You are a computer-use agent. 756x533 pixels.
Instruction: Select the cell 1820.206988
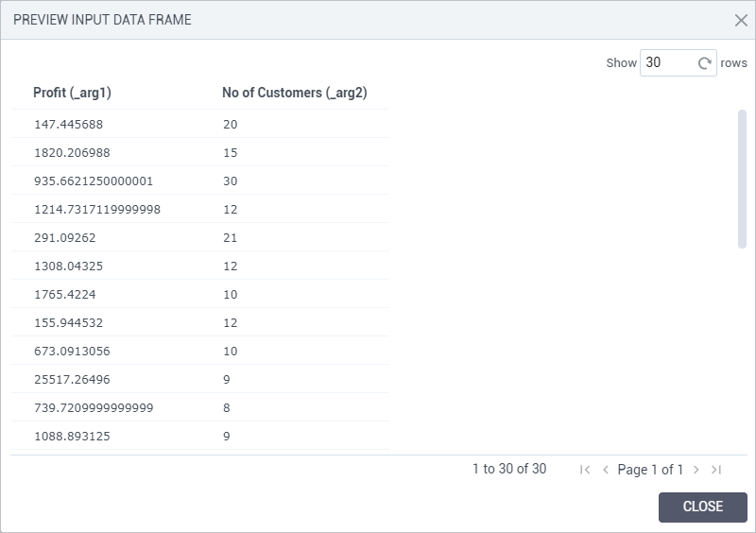pyautogui.click(x=72, y=153)
